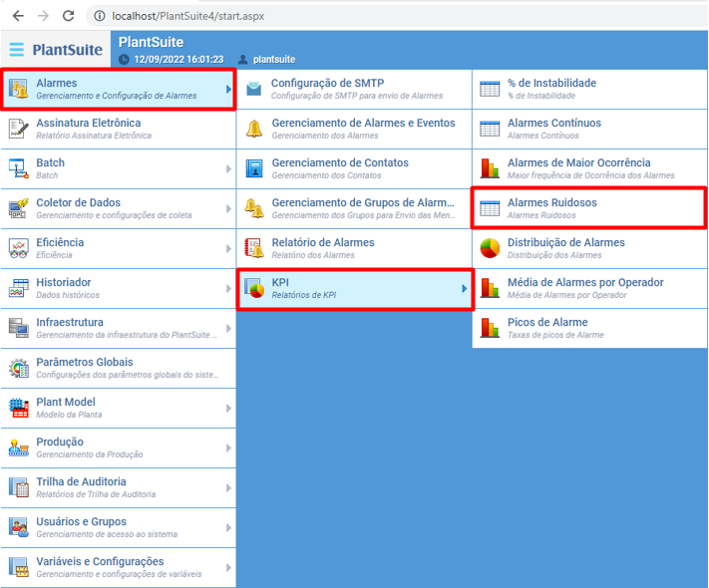Click 'Maior frequência de Ocorrência dos Alarmes' subtitle
The height and width of the screenshot is (588, 709).
(x=590, y=175)
